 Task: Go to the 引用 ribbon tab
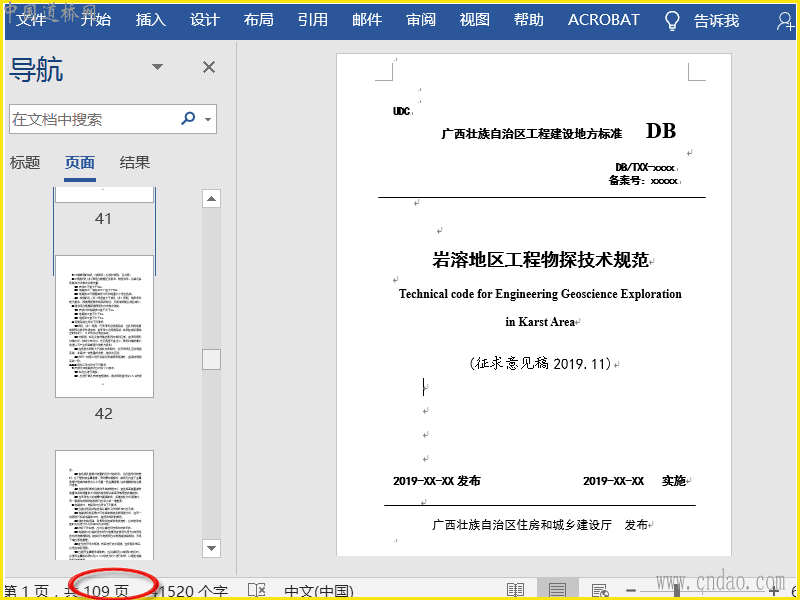point(313,20)
